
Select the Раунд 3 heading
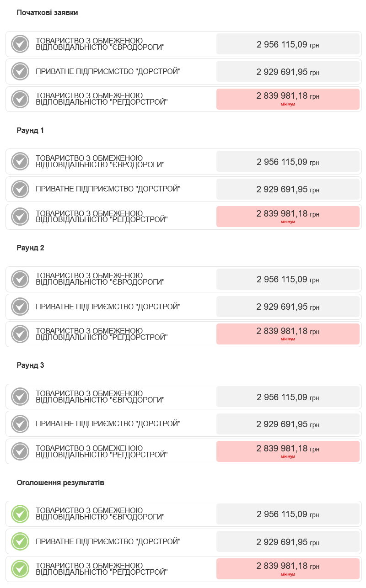[x=30, y=365]
